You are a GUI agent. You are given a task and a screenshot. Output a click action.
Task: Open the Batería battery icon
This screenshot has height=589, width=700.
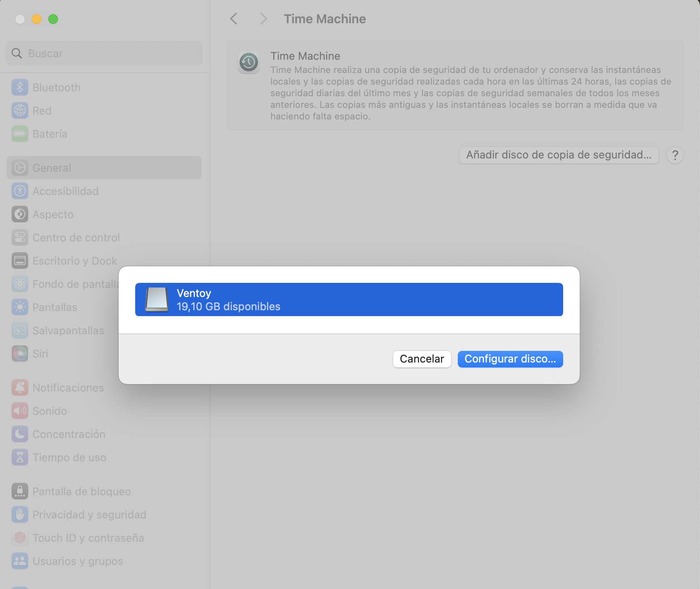(x=20, y=134)
